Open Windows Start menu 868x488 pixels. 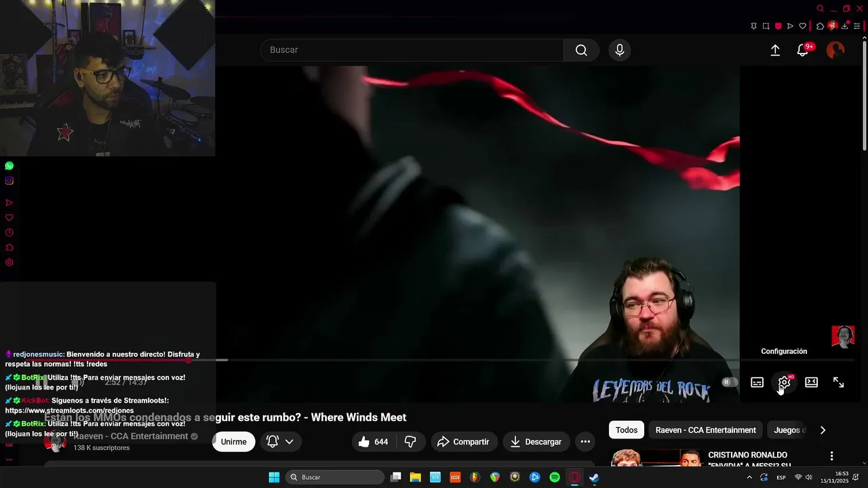pyautogui.click(x=274, y=477)
